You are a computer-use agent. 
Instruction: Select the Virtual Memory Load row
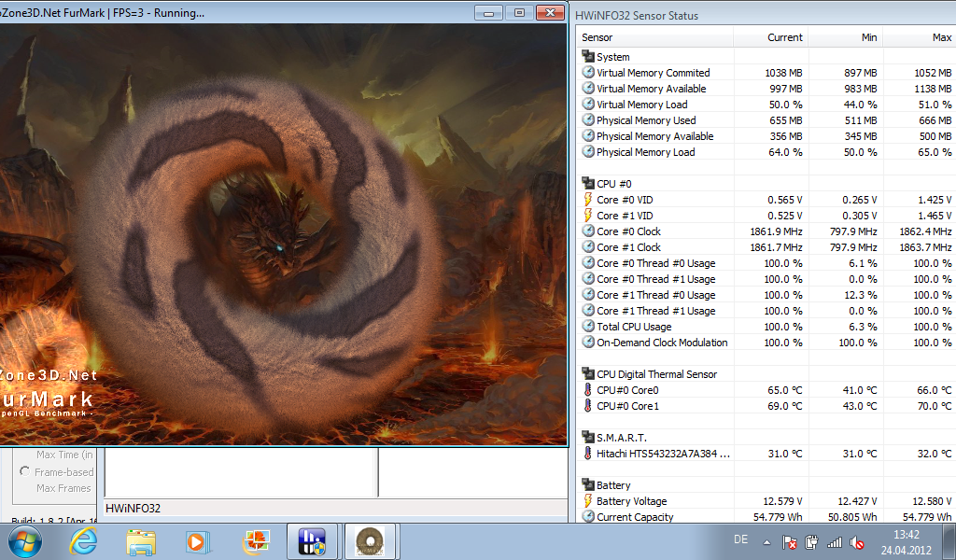(x=766, y=105)
